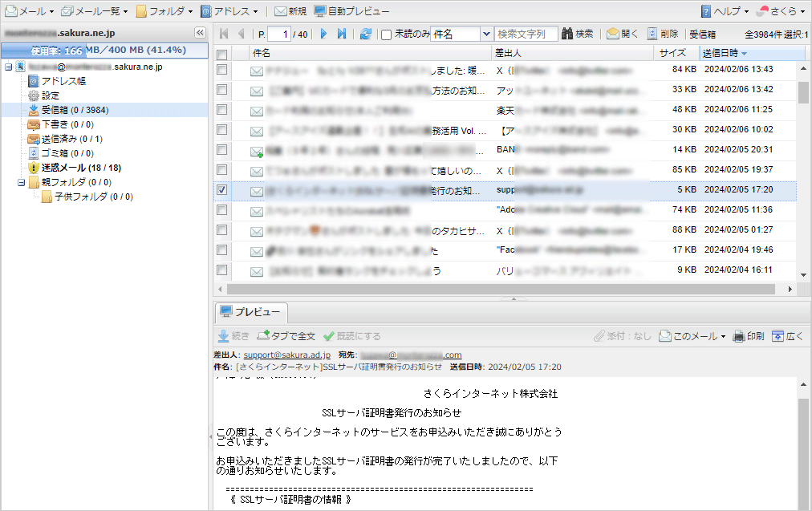Go to the previous page arrow
Screen dimensions: 812x511
pos(242,34)
